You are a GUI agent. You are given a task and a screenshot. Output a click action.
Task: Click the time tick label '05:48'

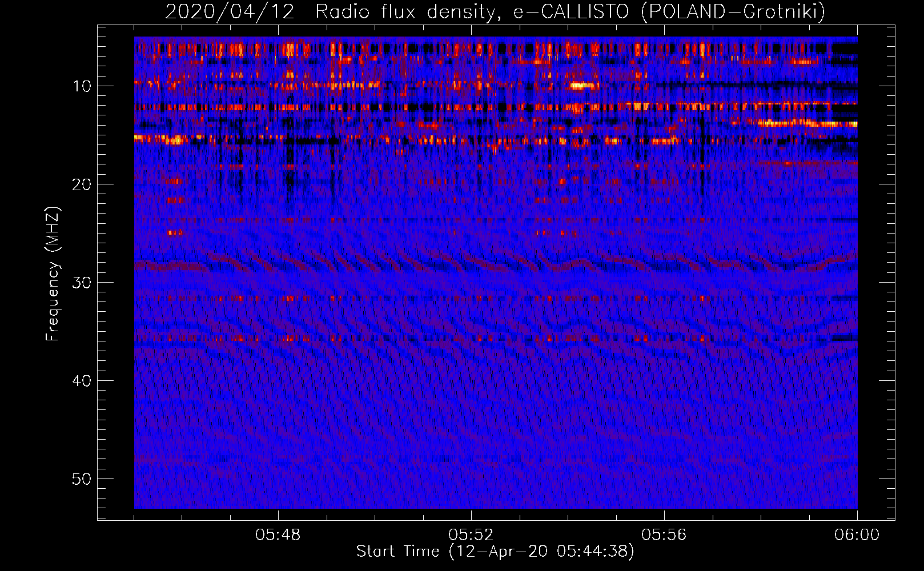[278, 535]
